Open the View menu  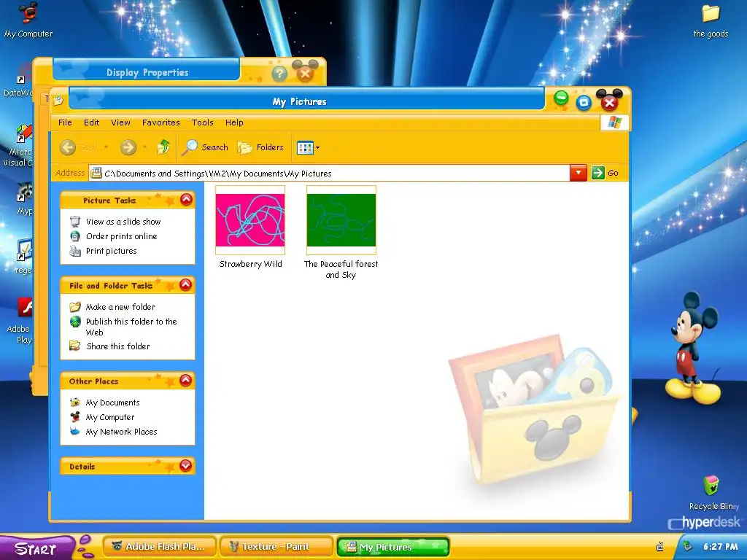click(x=120, y=122)
